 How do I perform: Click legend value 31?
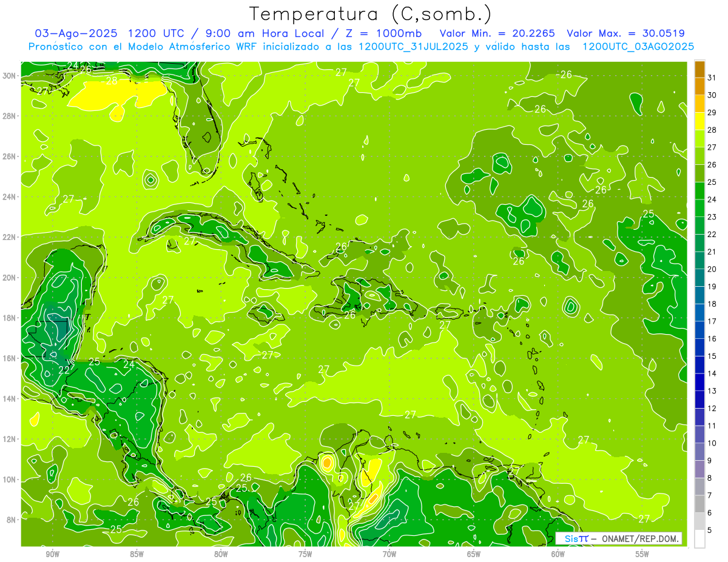tap(712, 78)
